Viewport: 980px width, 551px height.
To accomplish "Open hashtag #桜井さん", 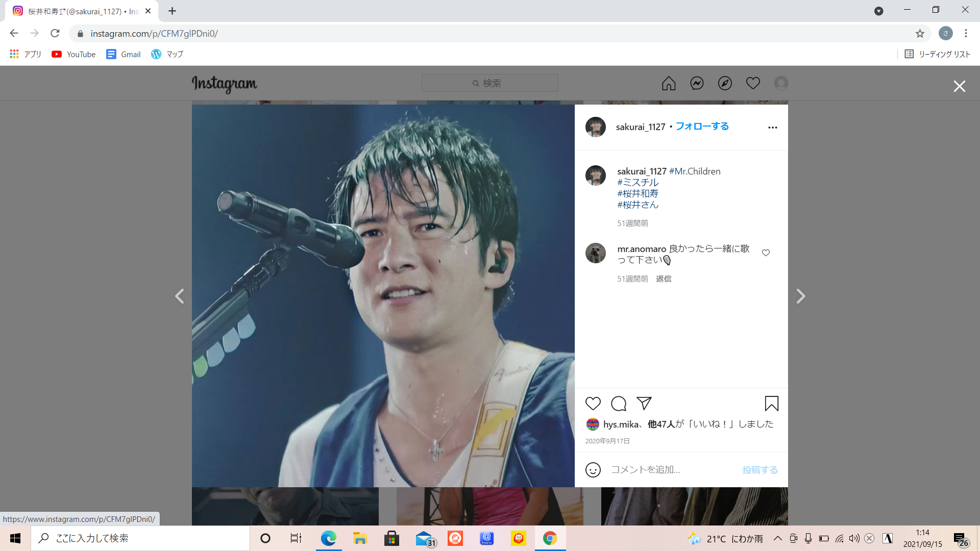I will (x=638, y=205).
